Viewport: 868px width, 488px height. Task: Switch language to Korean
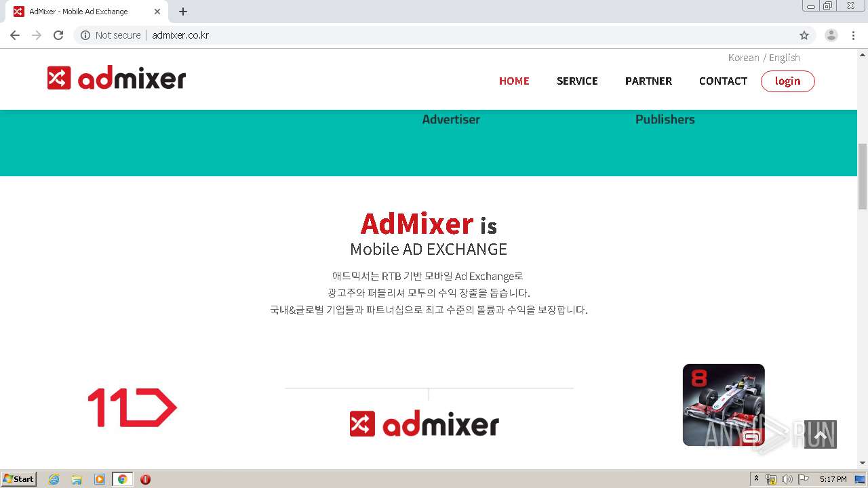coord(743,58)
